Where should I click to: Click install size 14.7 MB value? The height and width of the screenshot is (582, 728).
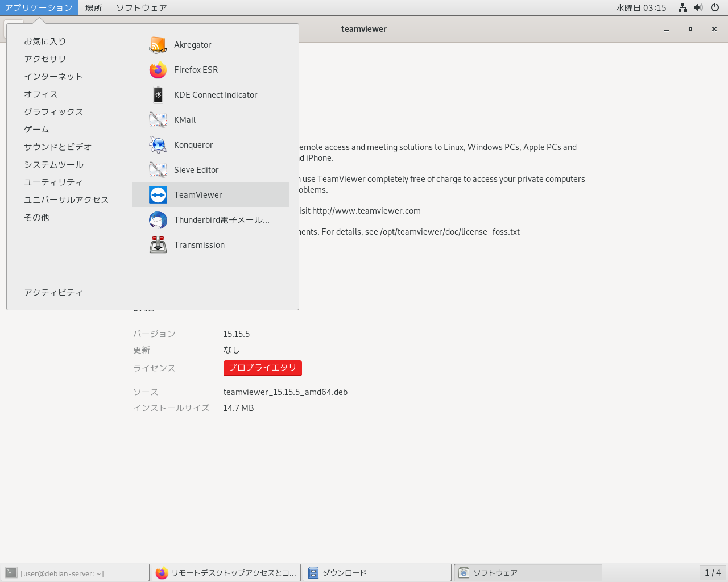(x=238, y=408)
